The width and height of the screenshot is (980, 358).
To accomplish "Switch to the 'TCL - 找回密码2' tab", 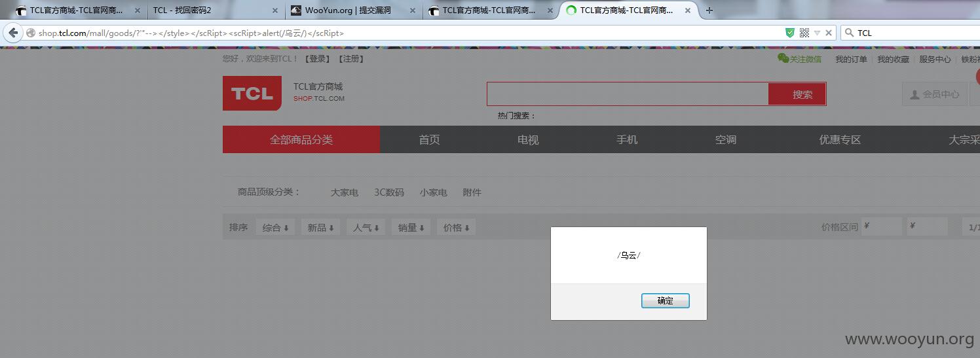I will [210, 10].
